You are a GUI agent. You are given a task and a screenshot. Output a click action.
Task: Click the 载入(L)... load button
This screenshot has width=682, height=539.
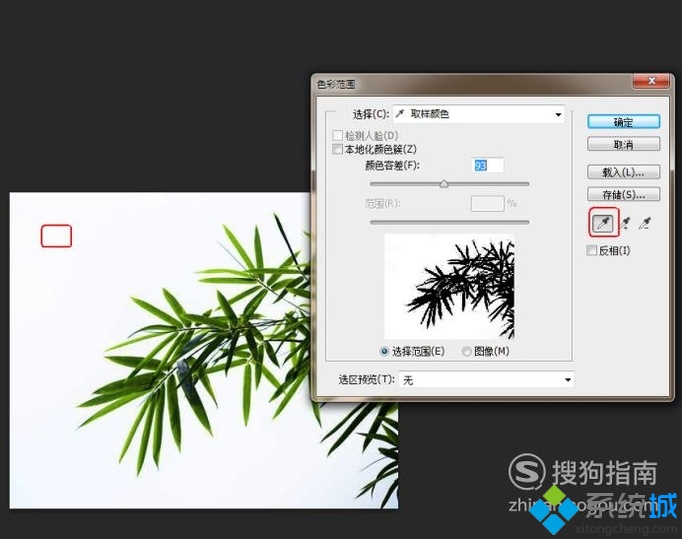[x=623, y=172]
